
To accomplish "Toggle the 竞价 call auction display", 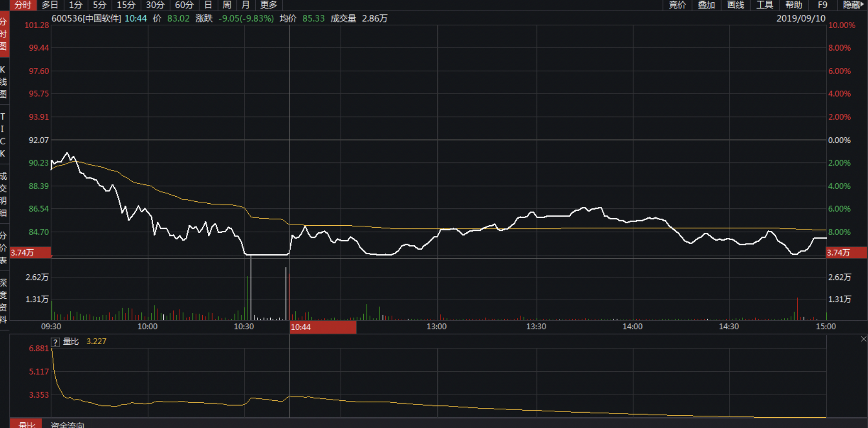I will 677,5.
